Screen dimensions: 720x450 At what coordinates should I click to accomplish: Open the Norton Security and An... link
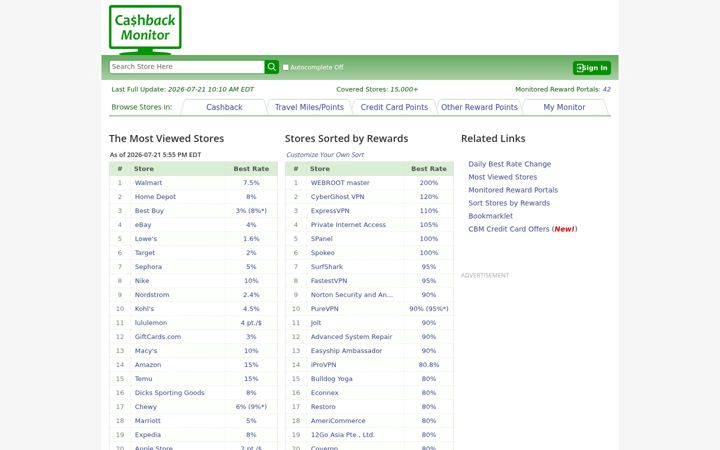[352, 295]
